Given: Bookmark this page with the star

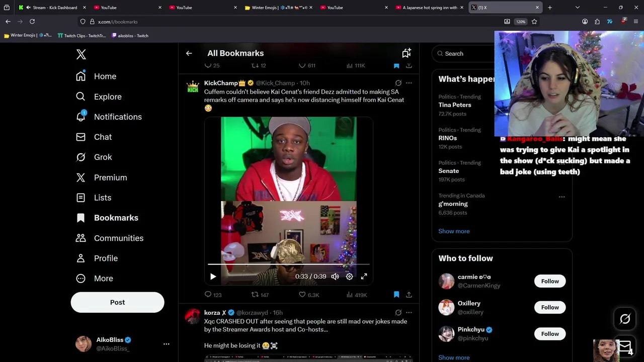Looking at the screenshot, I should [x=534, y=22].
